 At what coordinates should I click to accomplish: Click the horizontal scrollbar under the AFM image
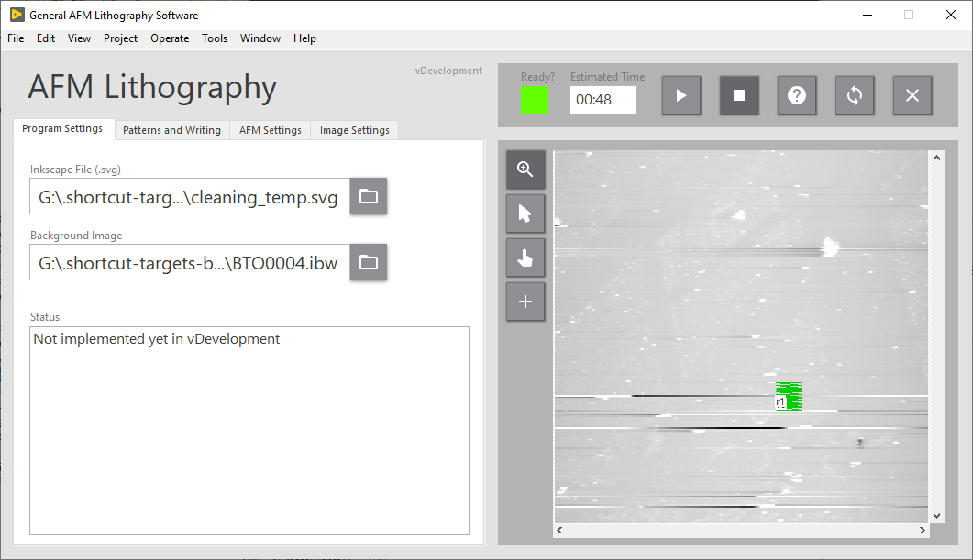pos(740,530)
